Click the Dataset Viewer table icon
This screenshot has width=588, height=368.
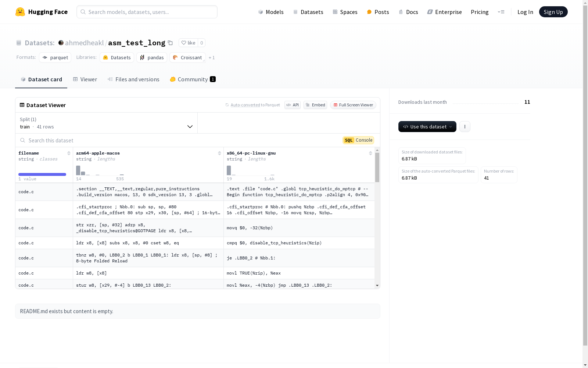22,105
